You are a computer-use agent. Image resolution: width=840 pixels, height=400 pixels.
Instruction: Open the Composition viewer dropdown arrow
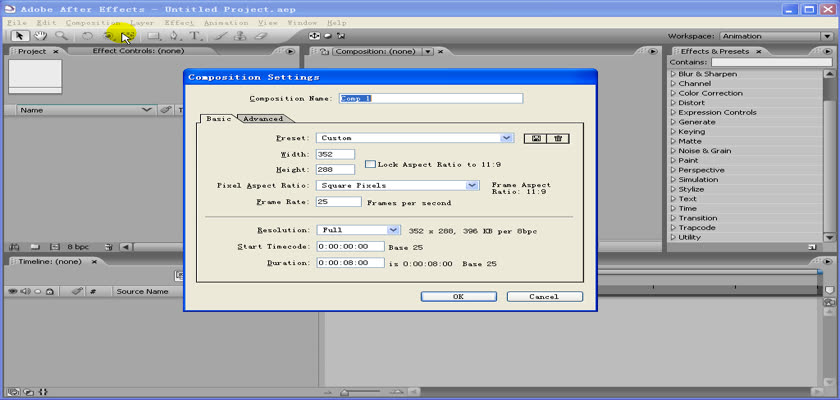point(428,51)
